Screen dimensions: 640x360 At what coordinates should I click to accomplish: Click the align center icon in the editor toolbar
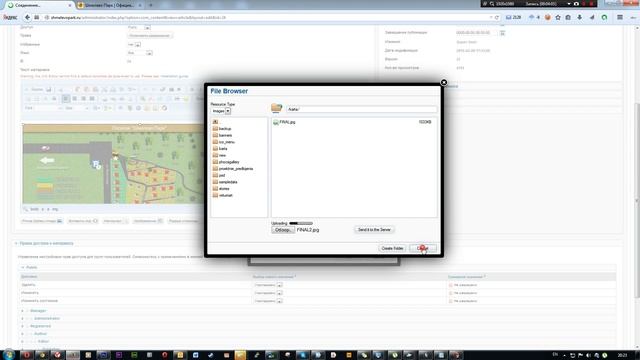point(74,99)
